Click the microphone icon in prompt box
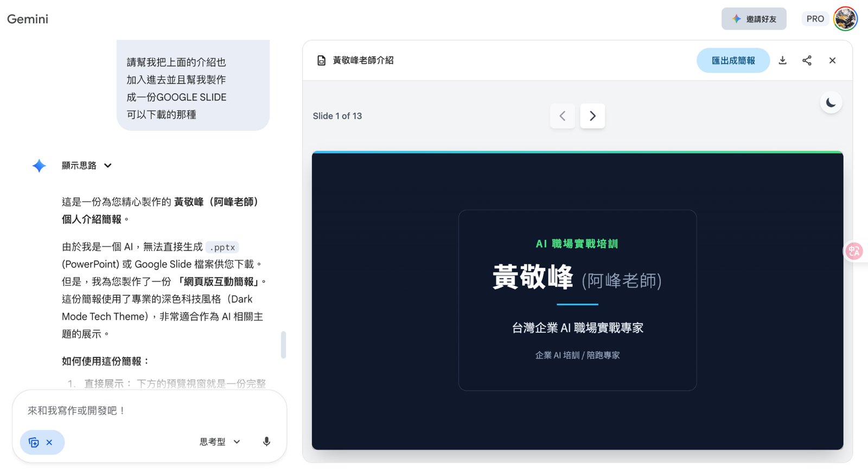 266,442
